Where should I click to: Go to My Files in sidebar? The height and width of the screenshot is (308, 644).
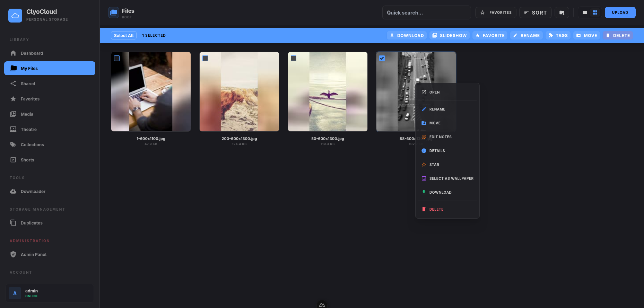50,68
